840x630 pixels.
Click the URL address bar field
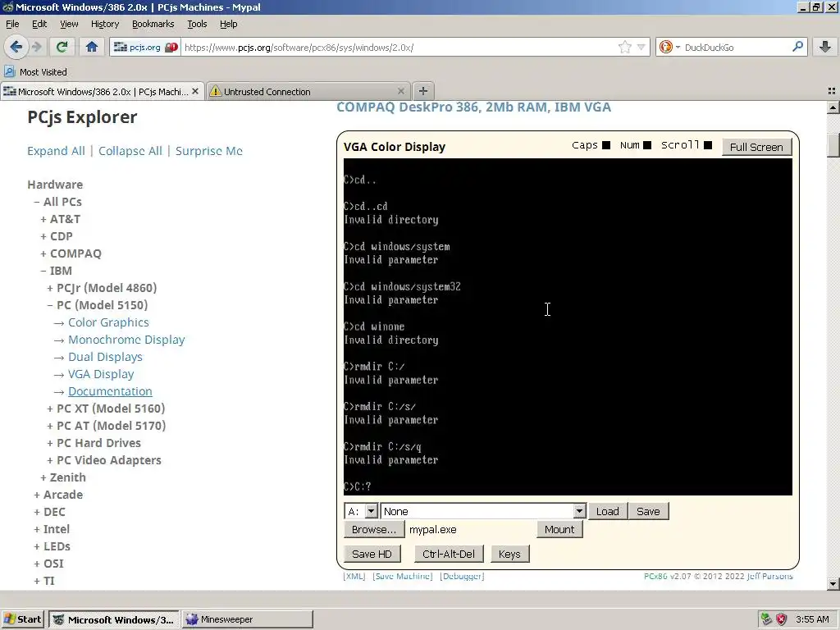[399, 47]
